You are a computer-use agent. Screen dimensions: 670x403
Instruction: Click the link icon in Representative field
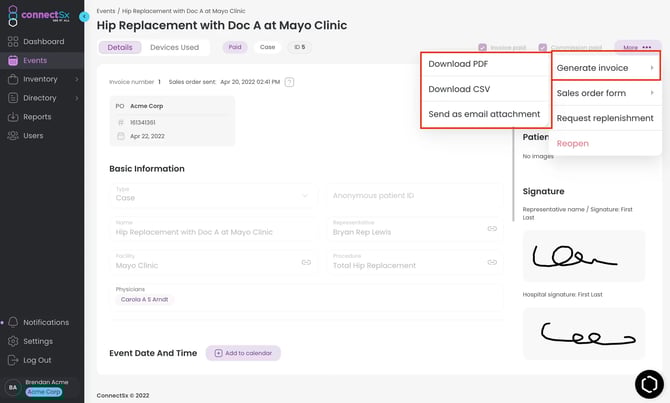(492, 229)
